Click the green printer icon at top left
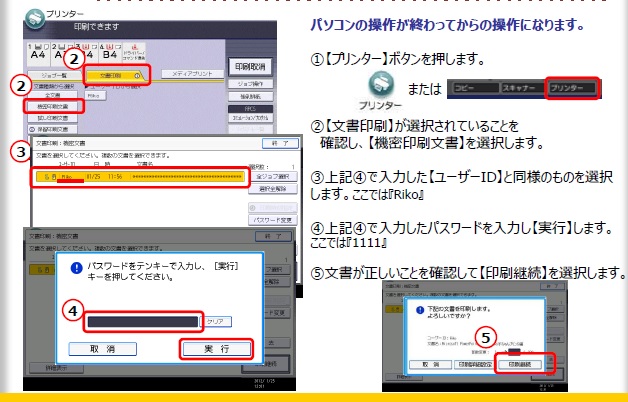The width and height of the screenshot is (628, 402). 34,17
